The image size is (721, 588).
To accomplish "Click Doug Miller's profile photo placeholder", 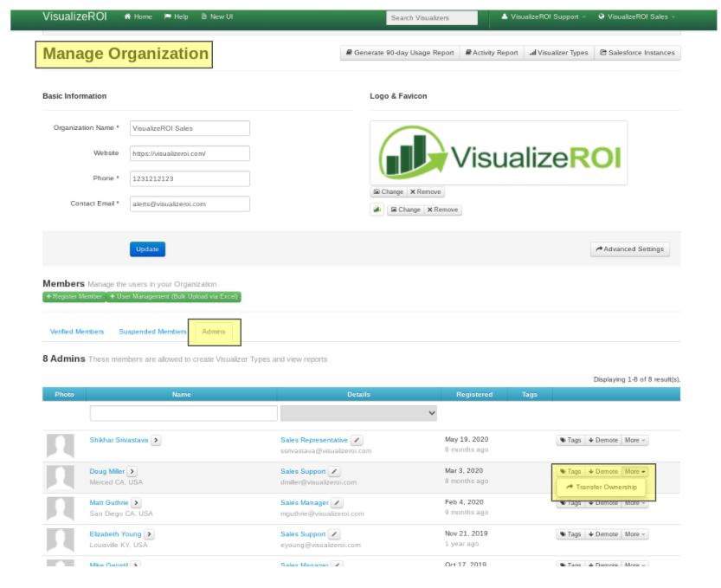I will click(x=61, y=477).
